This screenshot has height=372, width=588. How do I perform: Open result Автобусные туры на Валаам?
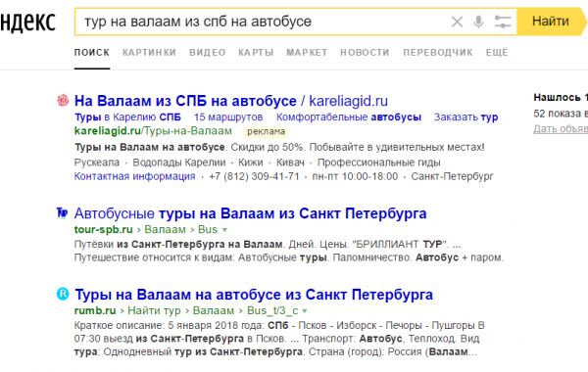pos(251,213)
